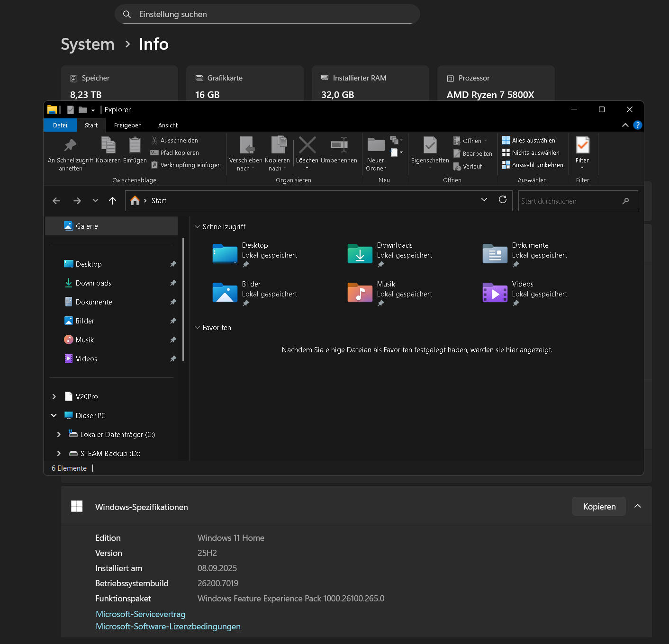Open the Bilder folder tile
The width and height of the screenshot is (669, 644).
coord(255,293)
